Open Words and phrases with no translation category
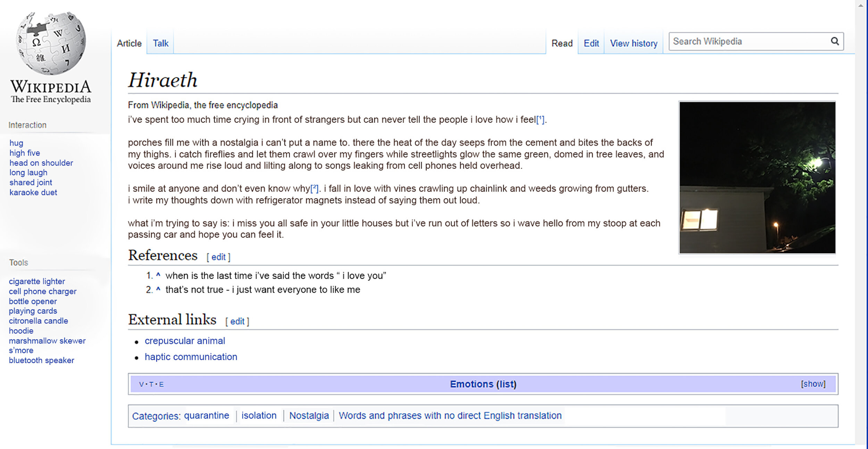868x449 pixels. coord(450,415)
